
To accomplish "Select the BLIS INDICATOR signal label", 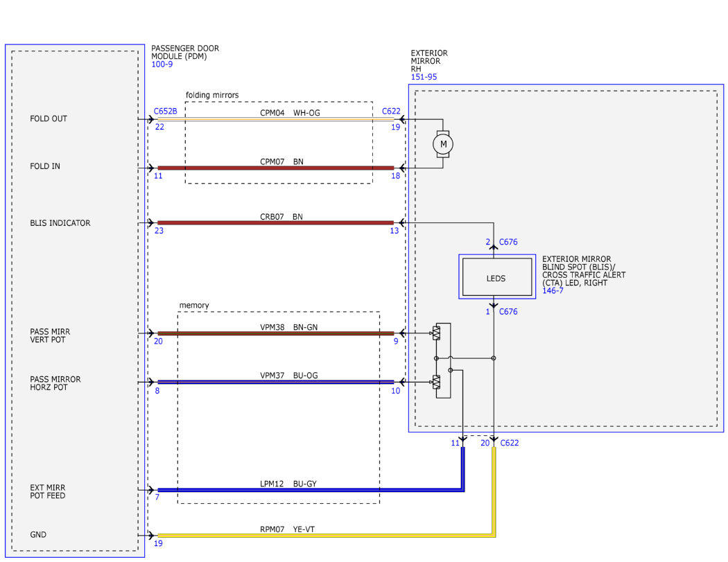I will tap(60, 223).
